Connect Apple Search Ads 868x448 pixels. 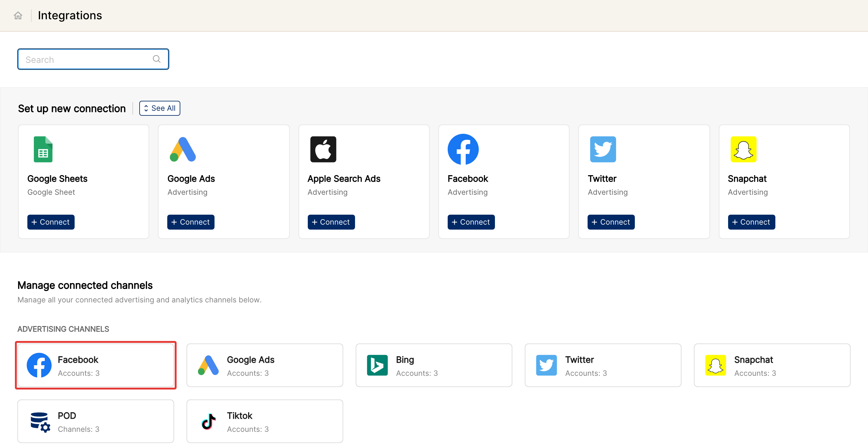pyautogui.click(x=331, y=222)
